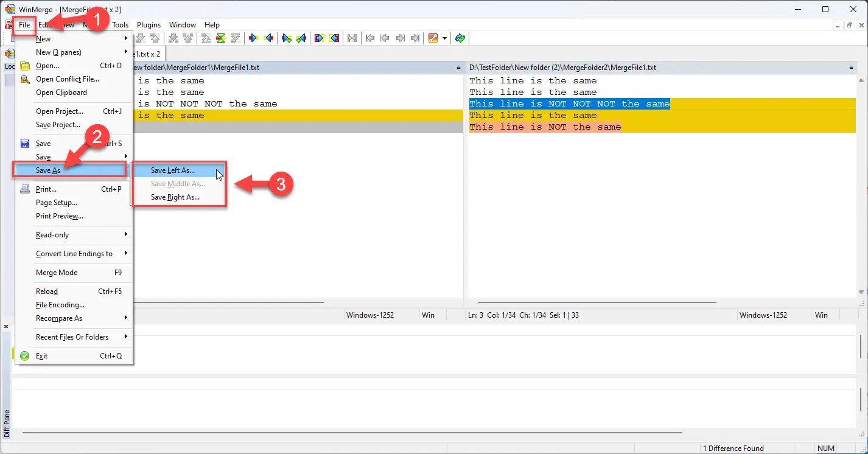Screen dimensions: 868x454
Task: Choose Save Left As... in submenu
Action: [x=179, y=170]
